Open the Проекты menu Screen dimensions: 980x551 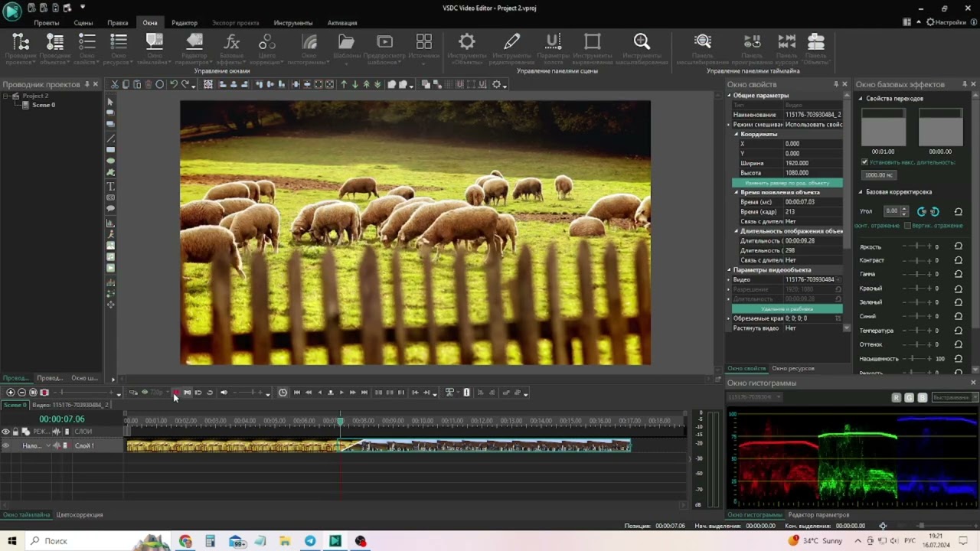tap(47, 23)
